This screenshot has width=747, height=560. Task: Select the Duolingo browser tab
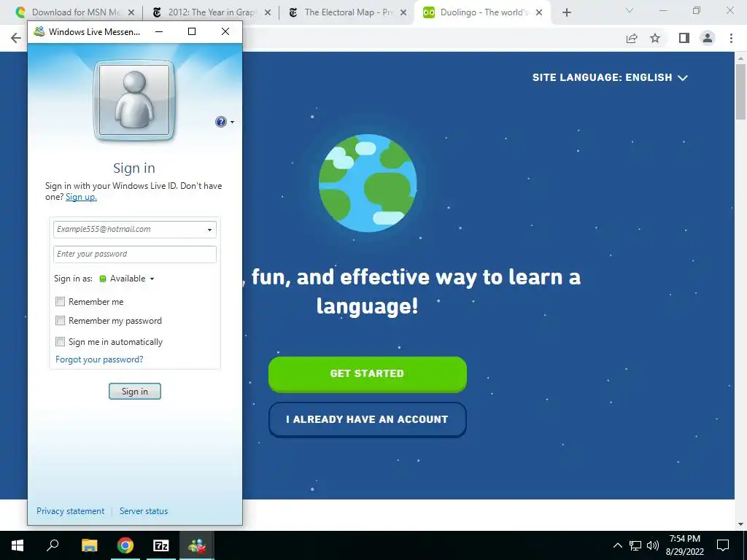(483, 12)
